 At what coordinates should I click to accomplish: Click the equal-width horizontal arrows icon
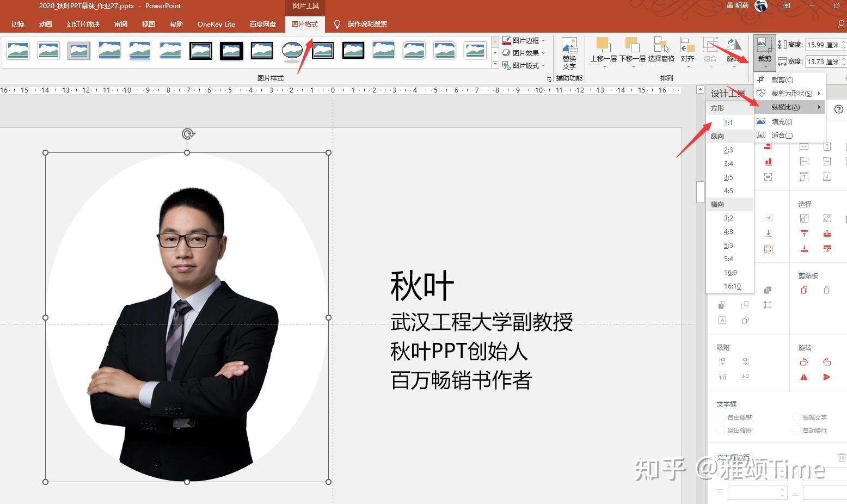(804, 146)
